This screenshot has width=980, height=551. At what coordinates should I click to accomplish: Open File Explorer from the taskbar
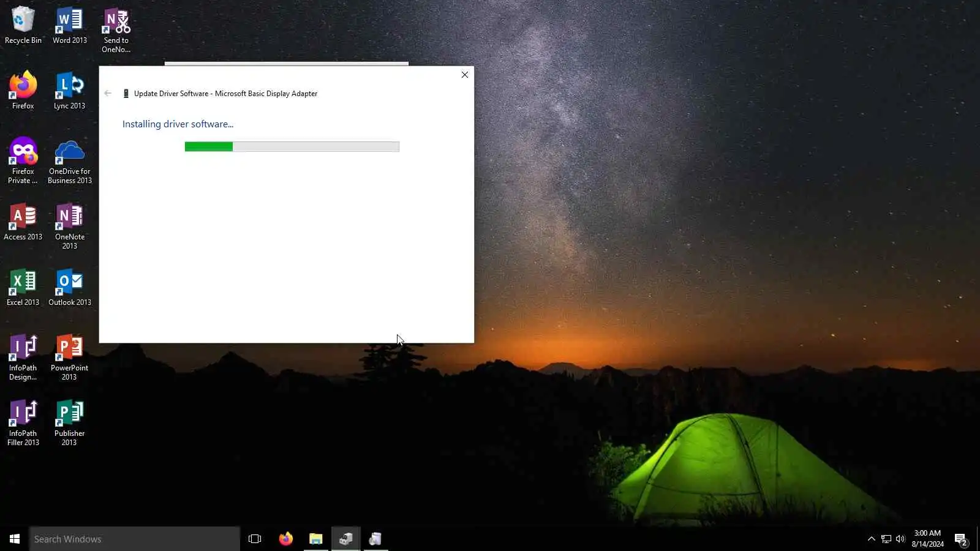(315, 539)
